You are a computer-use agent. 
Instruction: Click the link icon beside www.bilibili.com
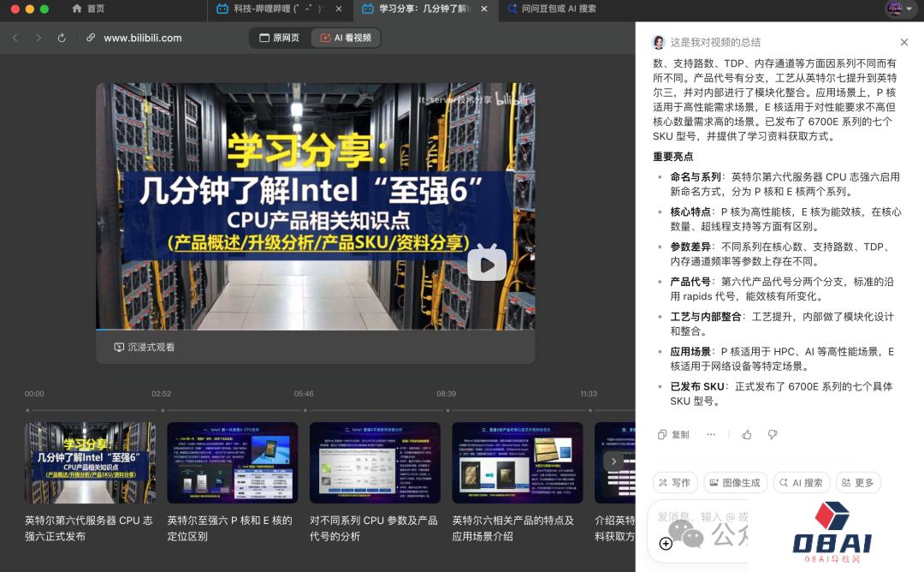pyautogui.click(x=91, y=38)
